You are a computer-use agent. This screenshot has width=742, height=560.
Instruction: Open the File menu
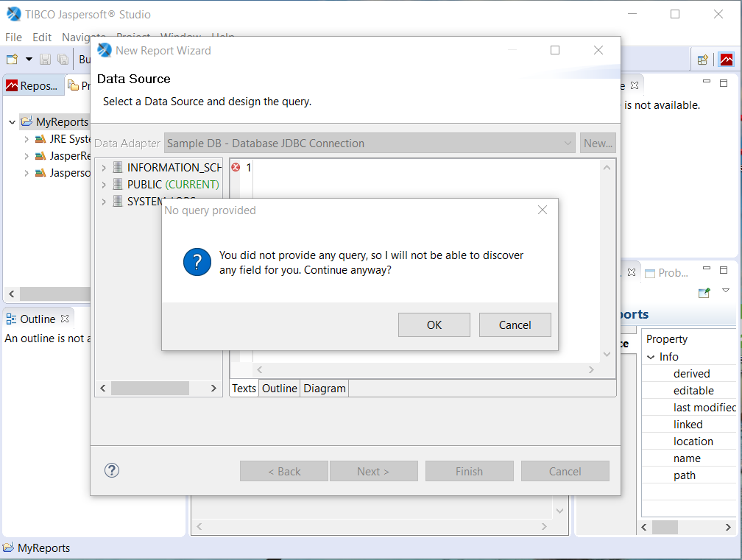[13, 38]
